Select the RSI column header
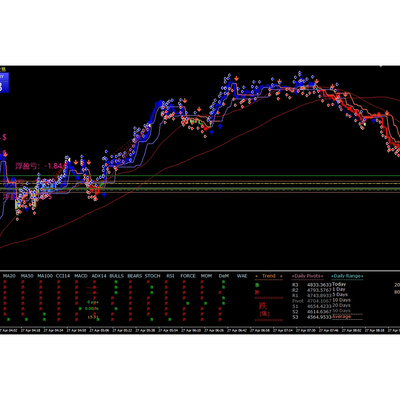The image size is (400, 400). point(170,276)
